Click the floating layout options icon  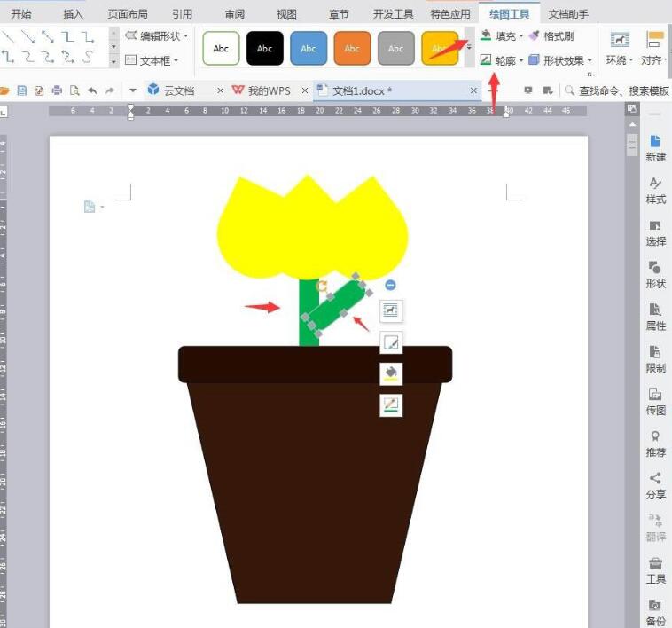[x=391, y=310]
